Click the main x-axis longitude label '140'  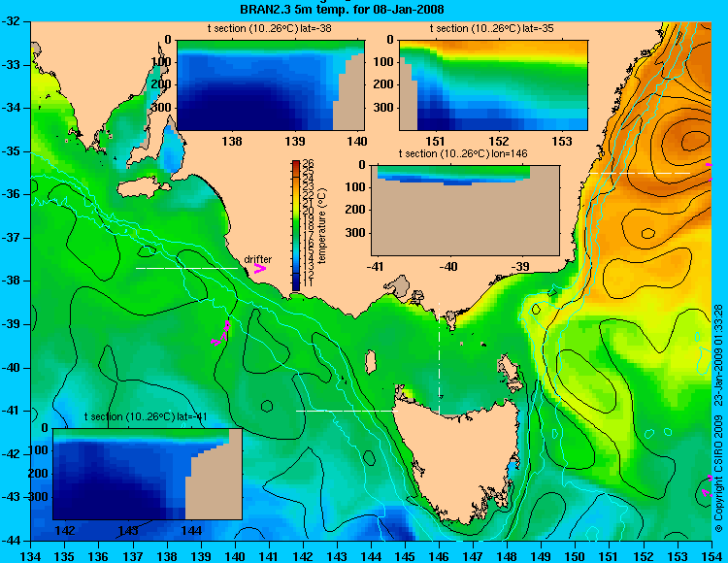[x=235, y=556]
